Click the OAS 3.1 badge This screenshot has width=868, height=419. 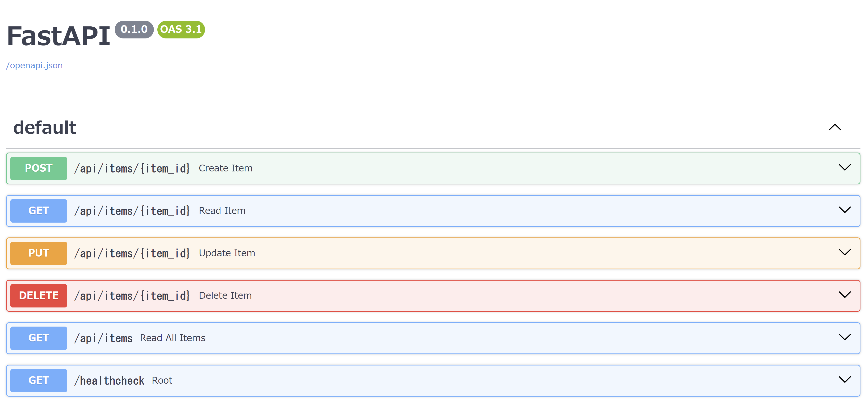click(181, 29)
